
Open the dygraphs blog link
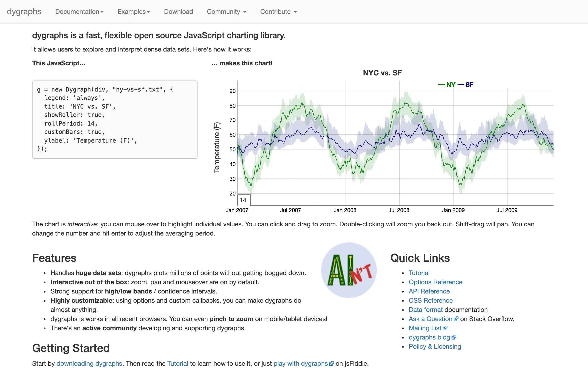[x=429, y=337]
